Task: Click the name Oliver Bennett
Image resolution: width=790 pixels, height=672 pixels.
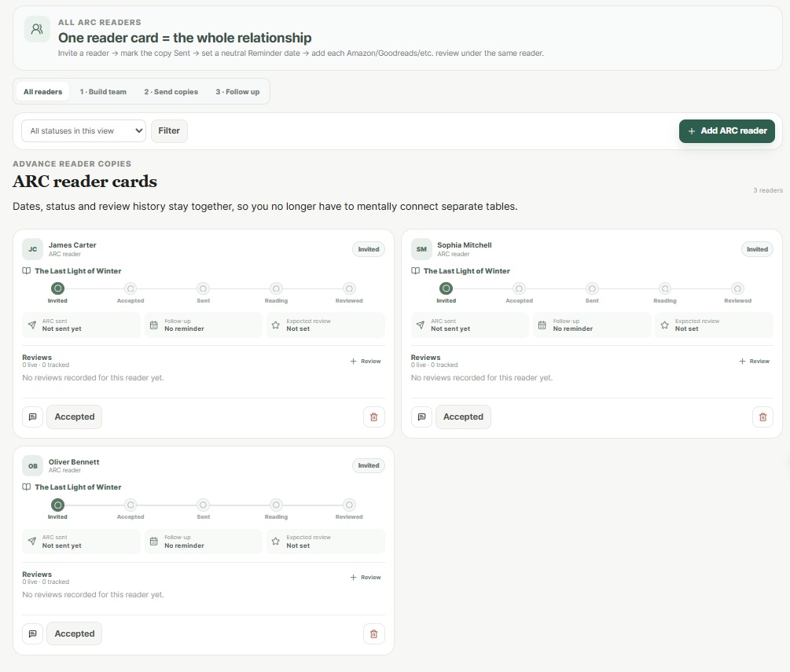Action: coord(74,462)
